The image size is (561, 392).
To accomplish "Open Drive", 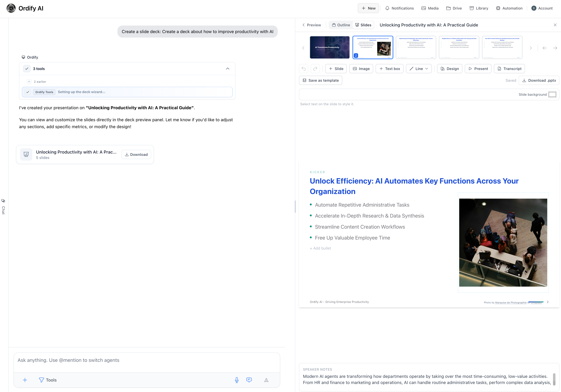I will [x=454, y=8].
